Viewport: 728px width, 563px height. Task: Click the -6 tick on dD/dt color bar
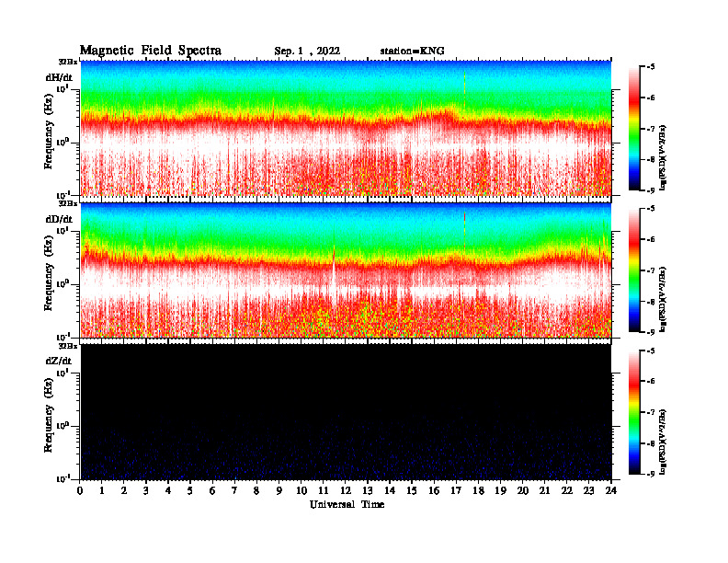(651, 239)
